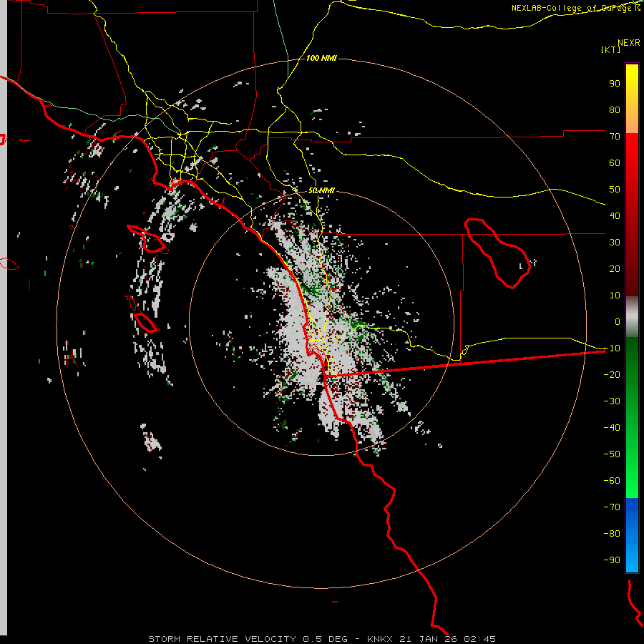Click the NEXR label above color scale
This screenshot has width=644, height=644.
point(629,43)
